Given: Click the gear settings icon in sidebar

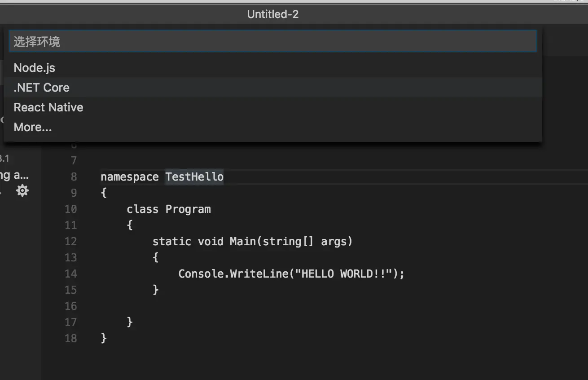Looking at the screenshot, I should [x=22, y=191].
